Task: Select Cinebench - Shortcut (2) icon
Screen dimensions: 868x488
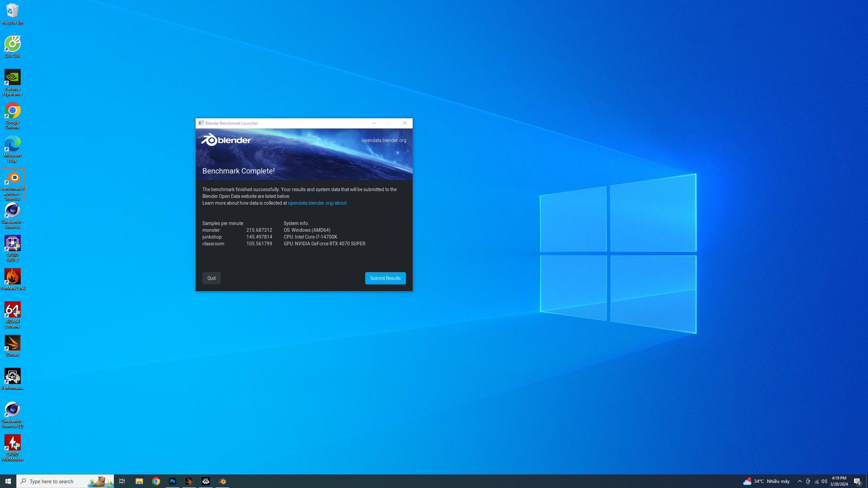Action: (13, 414)
